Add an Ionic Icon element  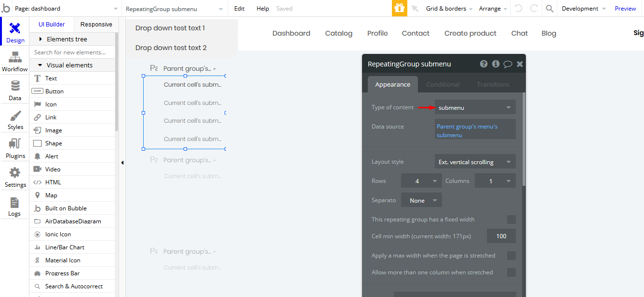click(x=72, y=234)
